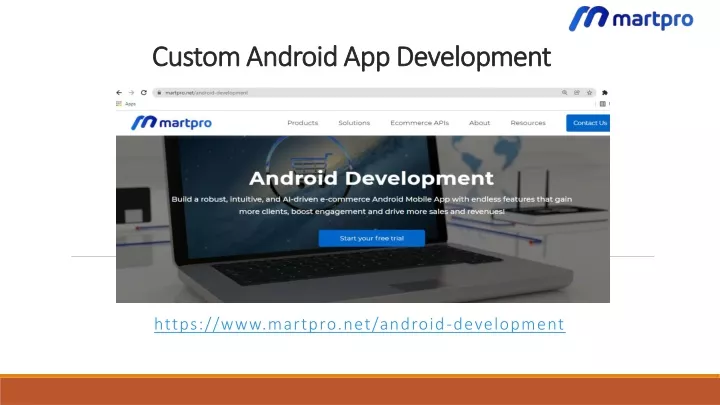Open the Resources menu
This screenshot has width=720, height=405.
[528, 123]
